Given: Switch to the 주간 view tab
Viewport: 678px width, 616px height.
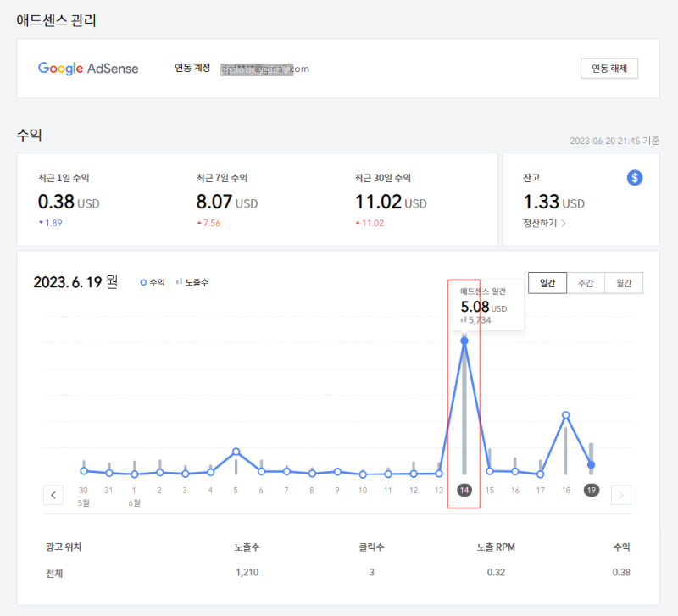Looking at the screenshot, I should pos(586,282).
